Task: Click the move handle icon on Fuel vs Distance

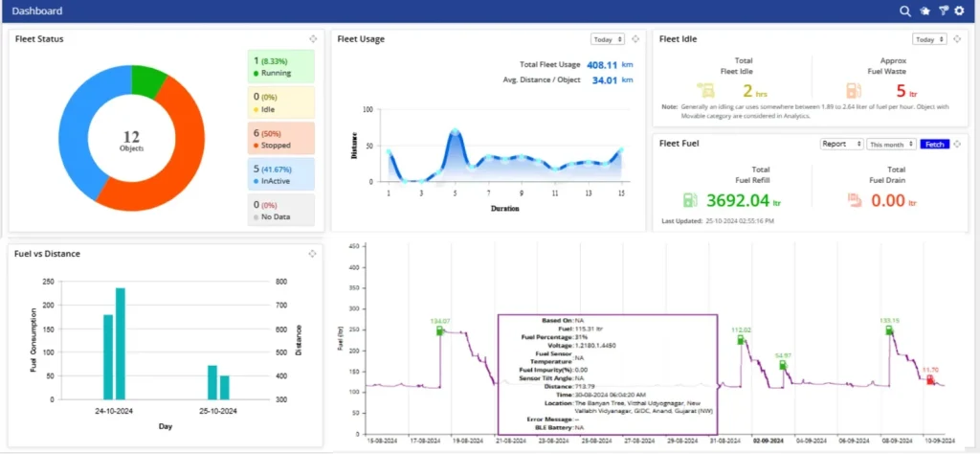Action: tap(313, 253)
